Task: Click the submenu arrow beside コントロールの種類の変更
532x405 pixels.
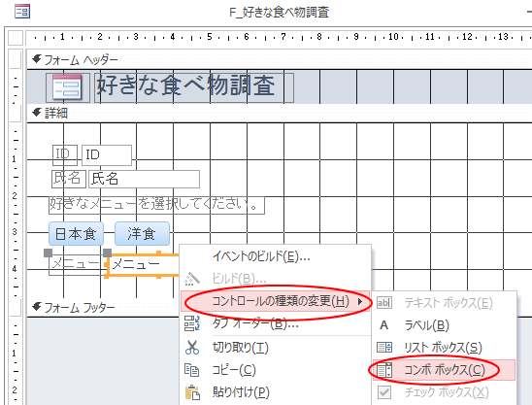Action: click(x=360, y=301)
